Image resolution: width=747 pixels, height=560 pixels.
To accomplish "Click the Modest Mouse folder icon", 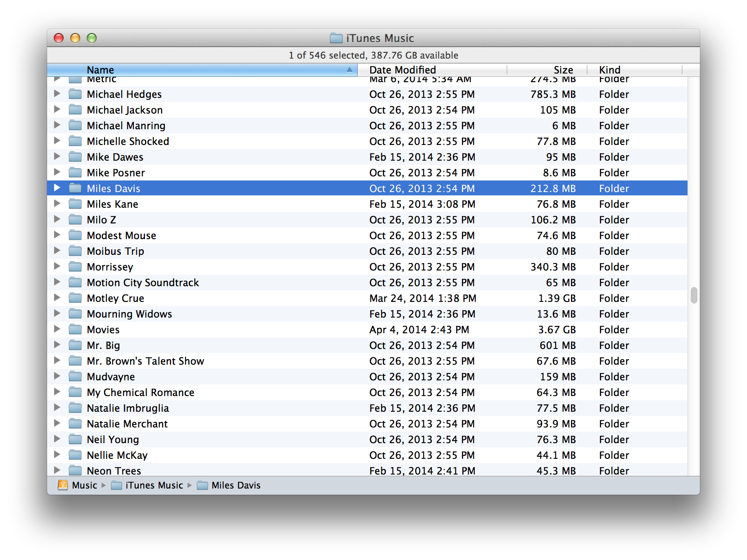I will click(75, 235).
